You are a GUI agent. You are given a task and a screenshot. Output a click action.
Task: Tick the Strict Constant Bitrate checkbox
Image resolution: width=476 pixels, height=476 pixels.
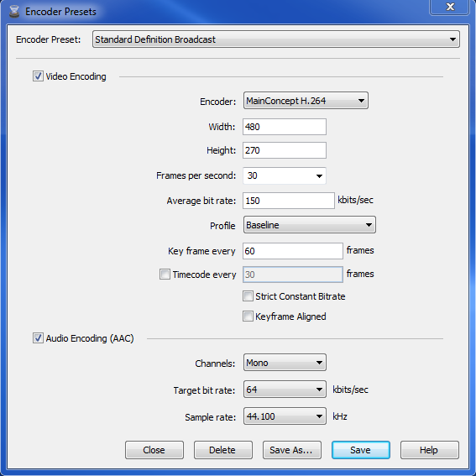[x=248, y=296]
